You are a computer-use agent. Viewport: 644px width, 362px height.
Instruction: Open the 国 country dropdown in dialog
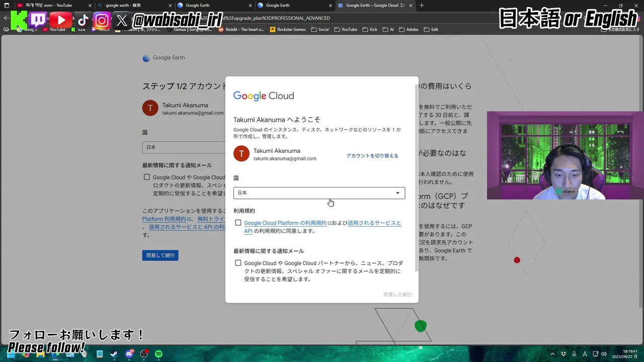point(319,193)
